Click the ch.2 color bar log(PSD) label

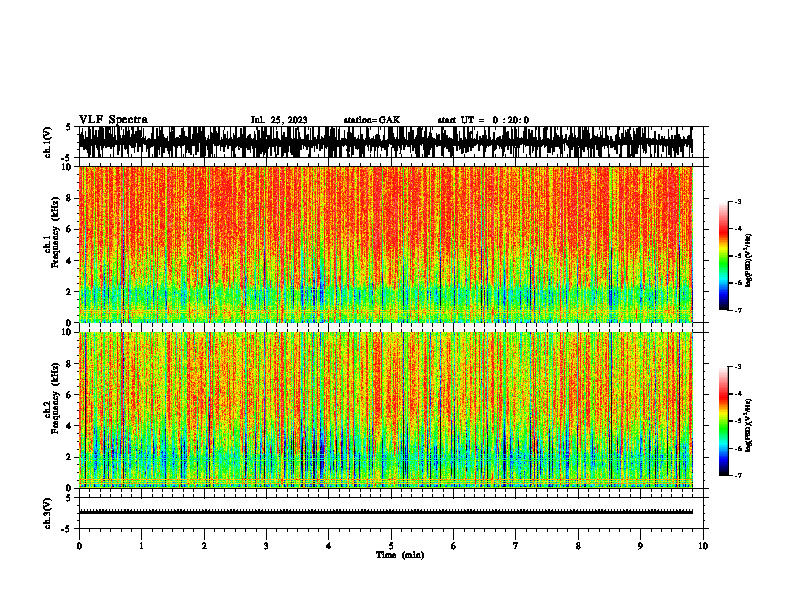(748, 425)
